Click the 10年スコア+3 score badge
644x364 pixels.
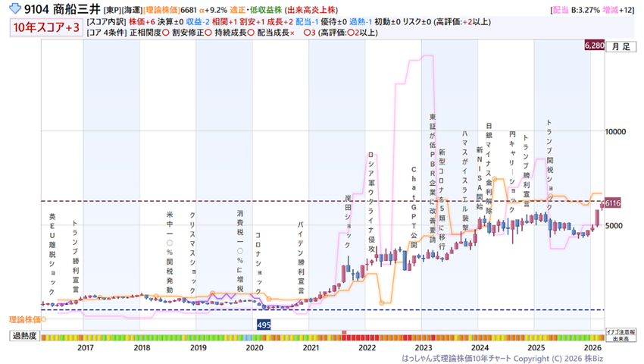click(45, 27)
